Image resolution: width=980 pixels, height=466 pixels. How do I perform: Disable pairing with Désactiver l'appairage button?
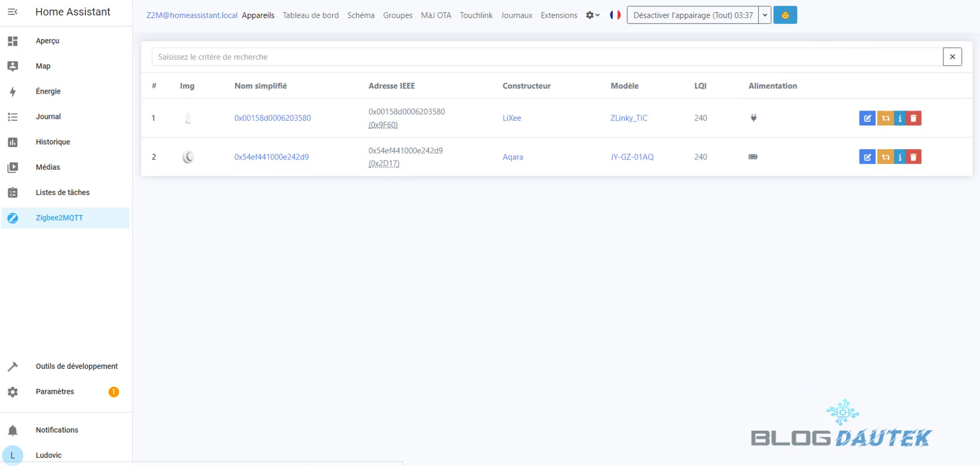pyautogui.click(x=692, y=15)
